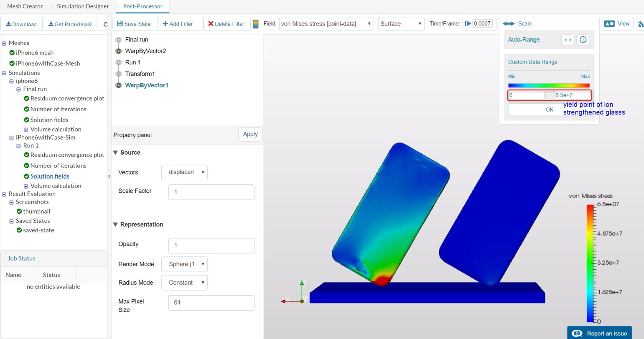
Task: Collapse the Result Evaluation node
Action: pos(4,194)
